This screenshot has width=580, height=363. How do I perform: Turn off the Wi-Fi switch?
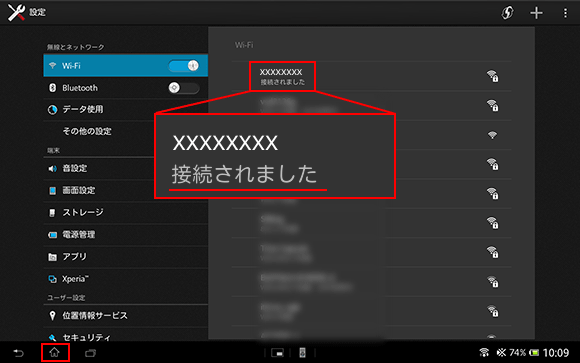tap(184, 66)
